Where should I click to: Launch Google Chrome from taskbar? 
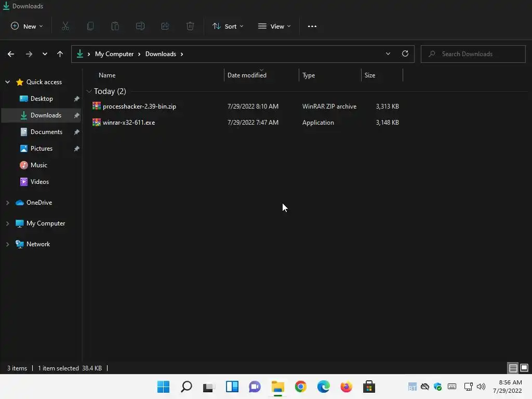[301, 387]
